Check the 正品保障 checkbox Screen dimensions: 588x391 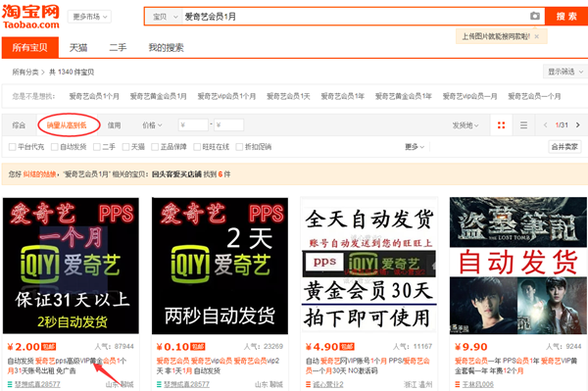[155, 147]
